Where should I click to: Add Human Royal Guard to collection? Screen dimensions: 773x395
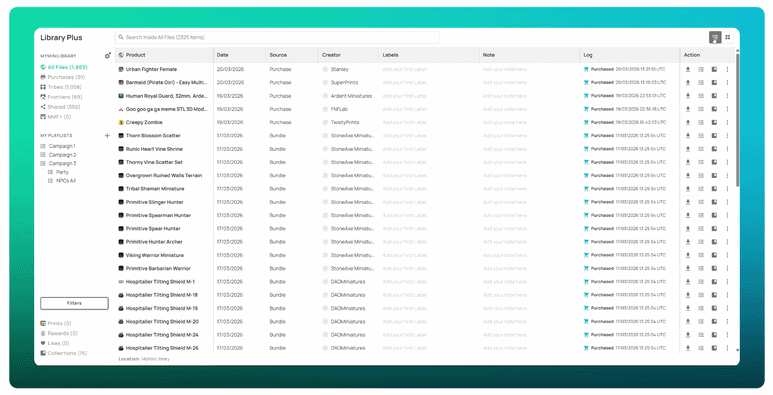coord(714,96)
